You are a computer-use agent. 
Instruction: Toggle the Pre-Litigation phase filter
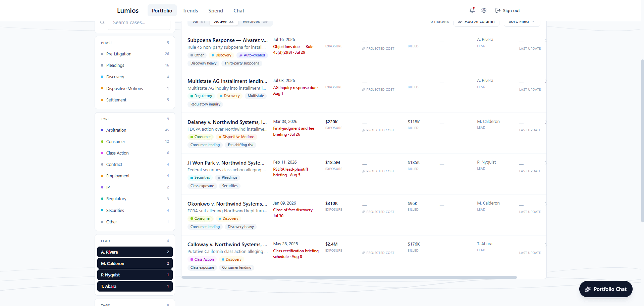click(x=135, y=54)
